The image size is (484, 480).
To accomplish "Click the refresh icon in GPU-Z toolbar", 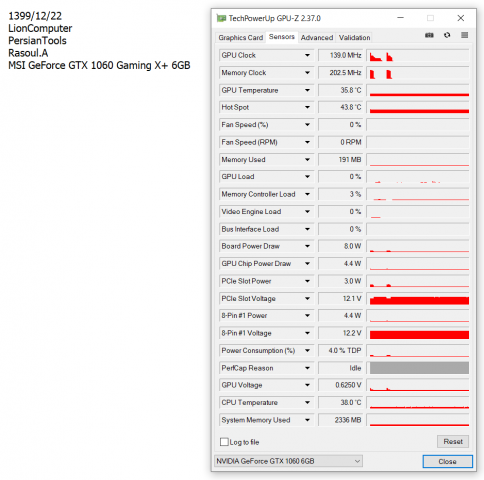I will click(x=447, y=35).
